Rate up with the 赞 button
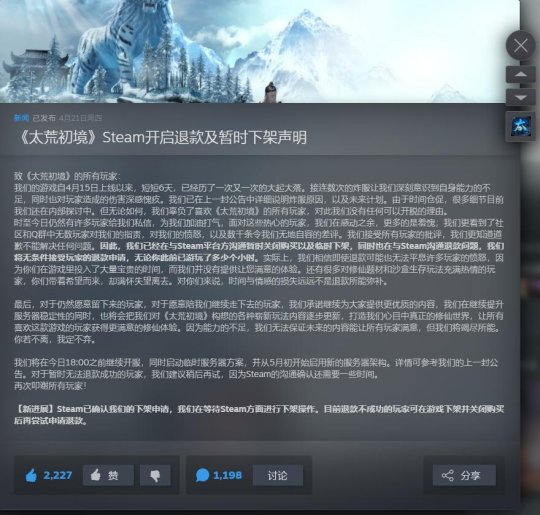Viewport: 540px width, 515px height. (108, 475)
